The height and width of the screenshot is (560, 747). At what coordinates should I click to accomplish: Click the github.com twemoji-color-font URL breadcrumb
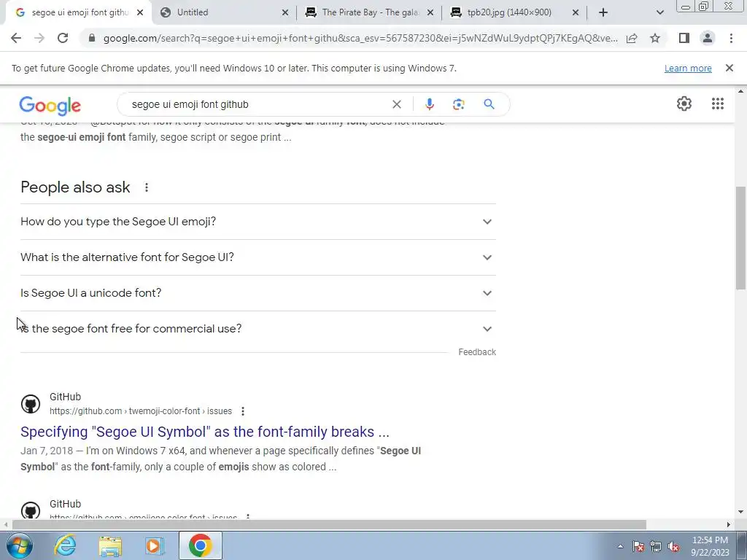coord(141,411)
